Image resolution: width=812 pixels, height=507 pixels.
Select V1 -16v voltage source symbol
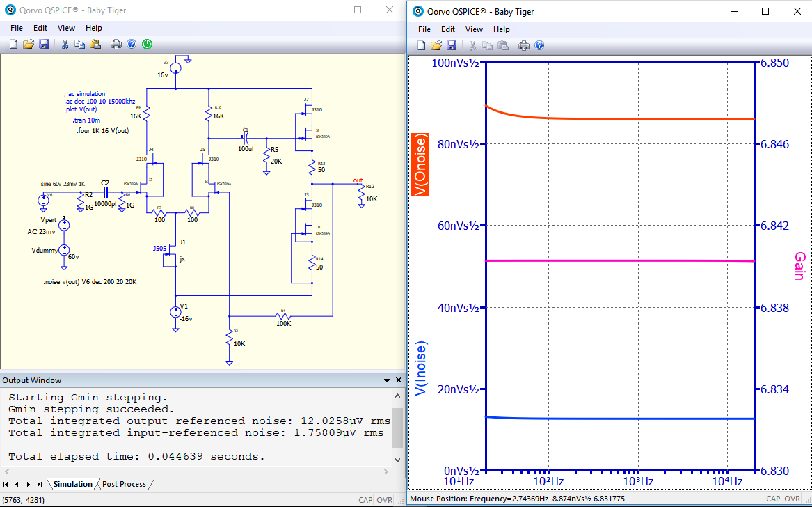(175, 311)
